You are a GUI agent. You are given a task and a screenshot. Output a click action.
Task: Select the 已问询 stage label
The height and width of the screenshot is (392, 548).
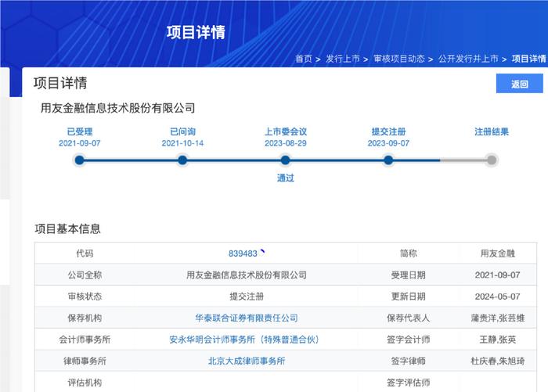click(x=182, y=131)
